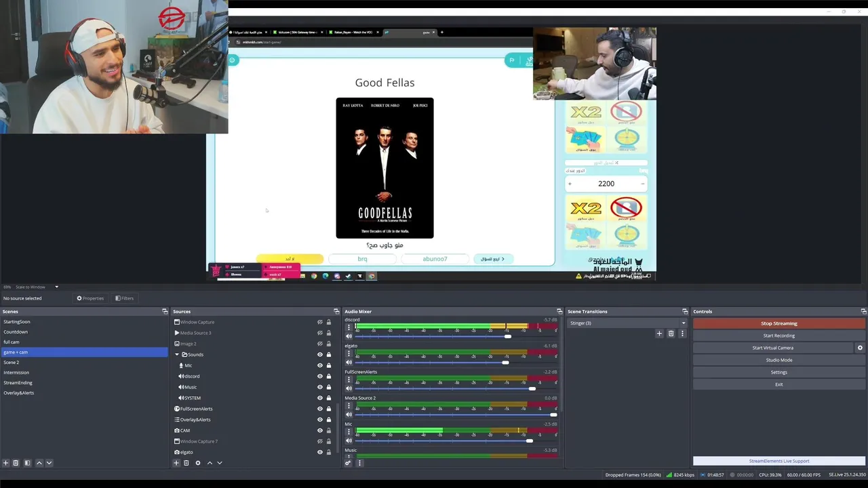Screen dimensions: 868x488
Task: Hide the CAM source eye icon
Action: pyautogui.click(x=320, y=430)
